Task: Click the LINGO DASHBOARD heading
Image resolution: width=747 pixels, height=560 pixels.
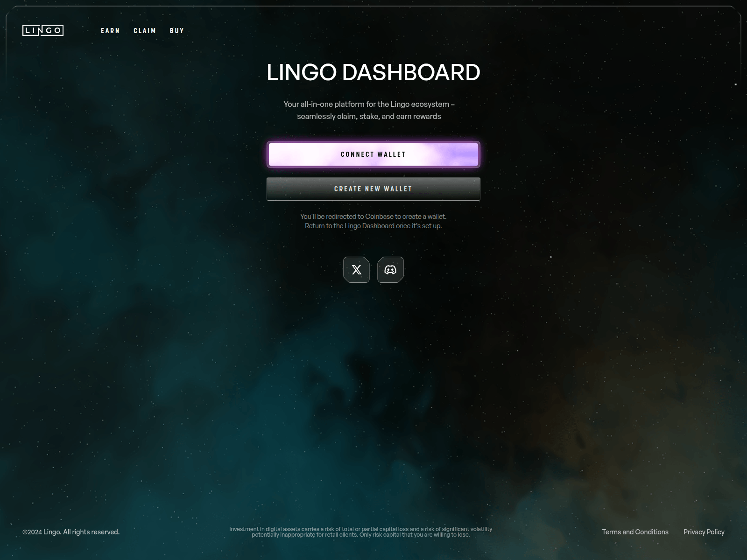Action: 373,72
